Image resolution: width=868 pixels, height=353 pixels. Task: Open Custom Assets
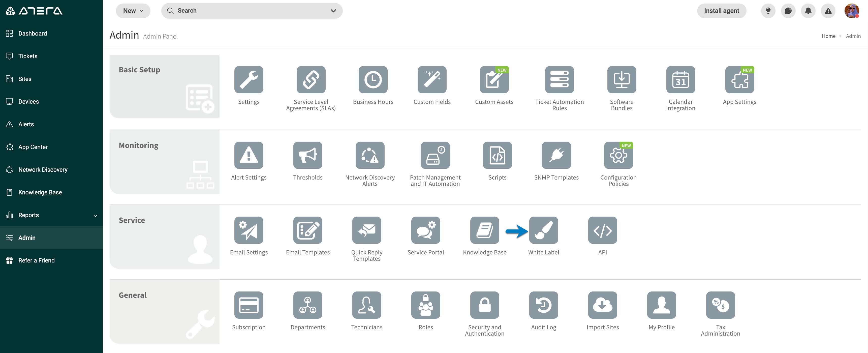494,80
